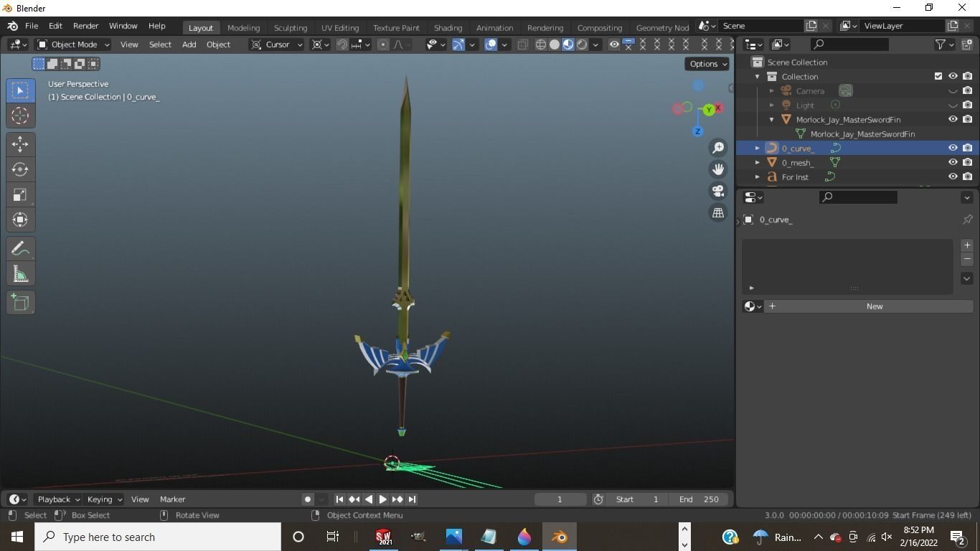Open the Keying dropdown
Image resolution: width=980 pixels, height=551 pixels.
click(104, 499)
